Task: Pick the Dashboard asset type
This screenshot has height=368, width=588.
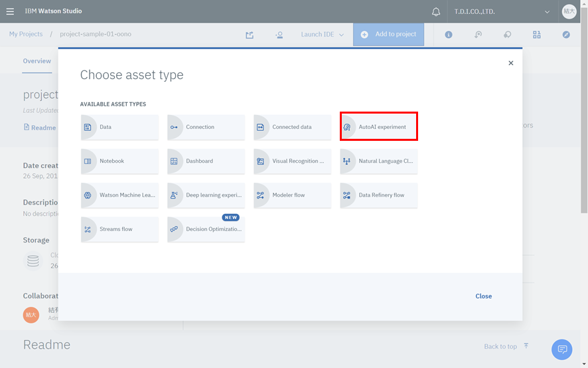Action: point(206,161)
